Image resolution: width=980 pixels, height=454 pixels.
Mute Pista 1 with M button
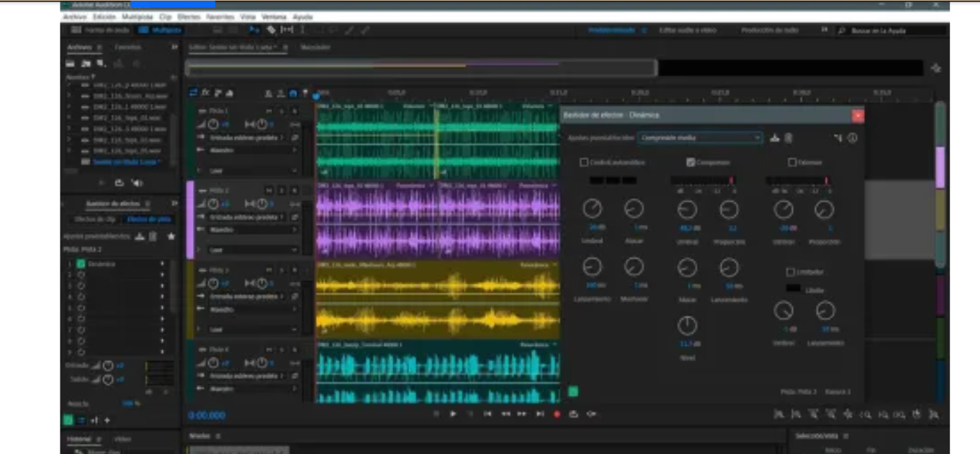click(x=269, y=112)
